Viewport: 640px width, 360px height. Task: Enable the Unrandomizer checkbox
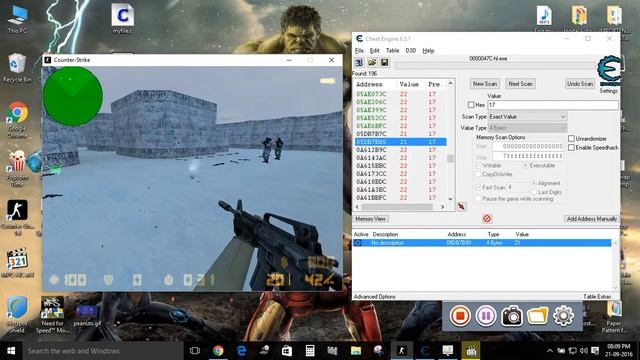pyautogui.click(x=571, y=138)
